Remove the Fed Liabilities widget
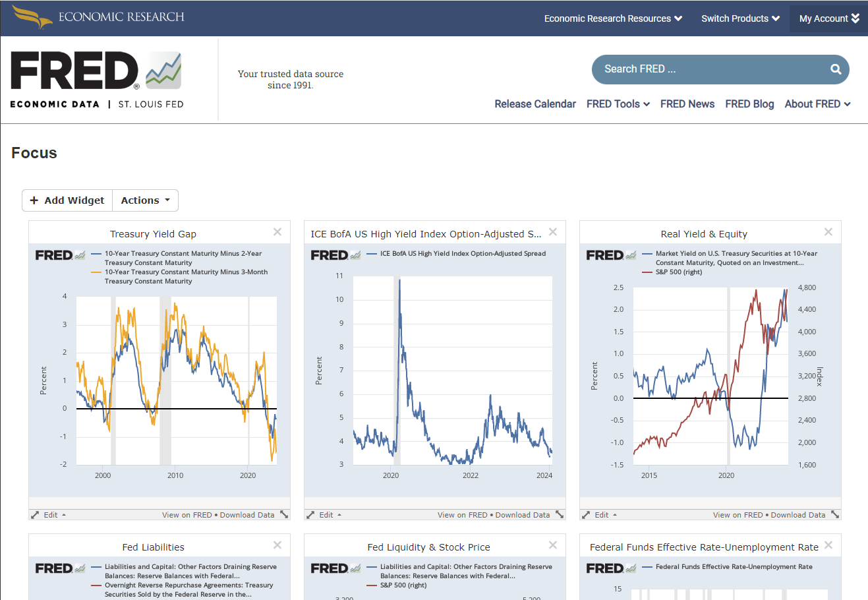The width and height of the screenshot is (868, 600). click(x=277, y=545)
